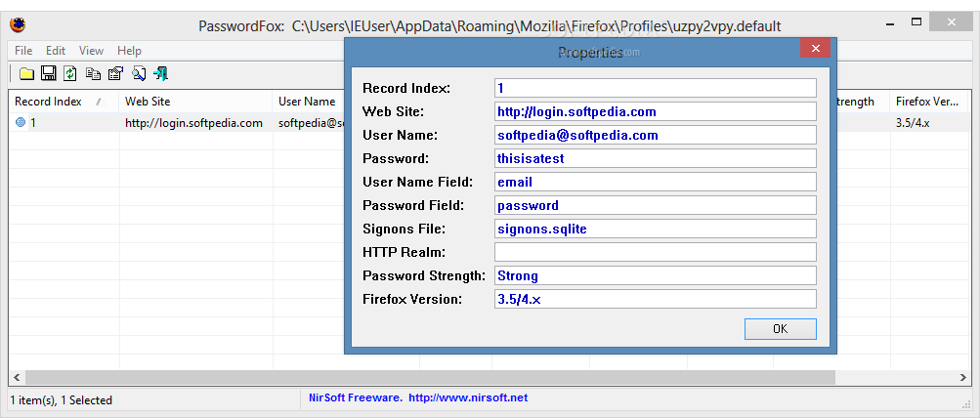Open the Properties toolbar icon

(x=115, y=73)
